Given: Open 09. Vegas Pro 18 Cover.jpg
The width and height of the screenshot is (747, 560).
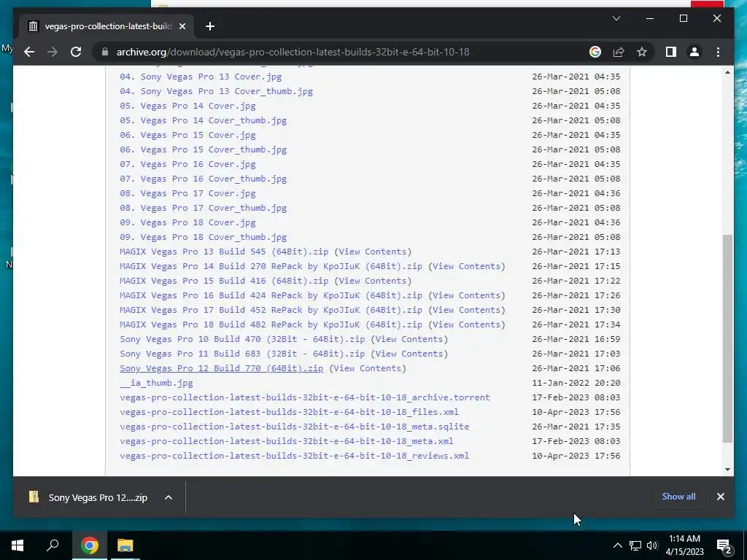Looking at the screenshot, I should [187, 222].
